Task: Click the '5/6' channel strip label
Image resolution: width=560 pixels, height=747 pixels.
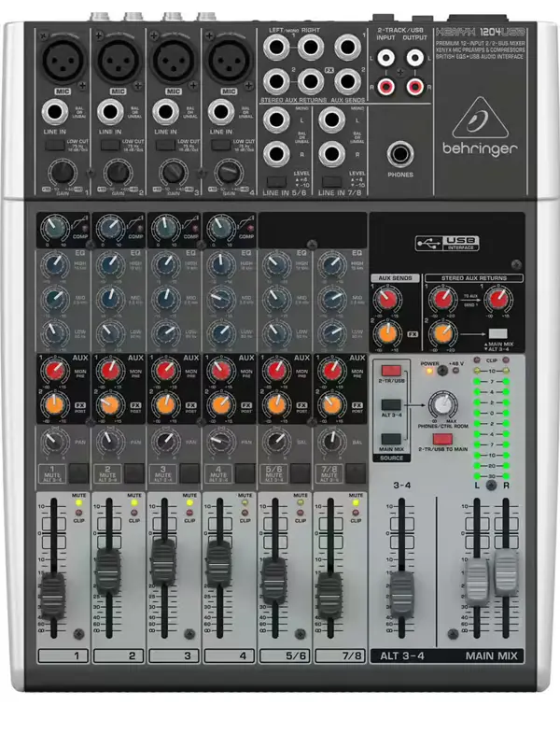Action: coord(295,656)
